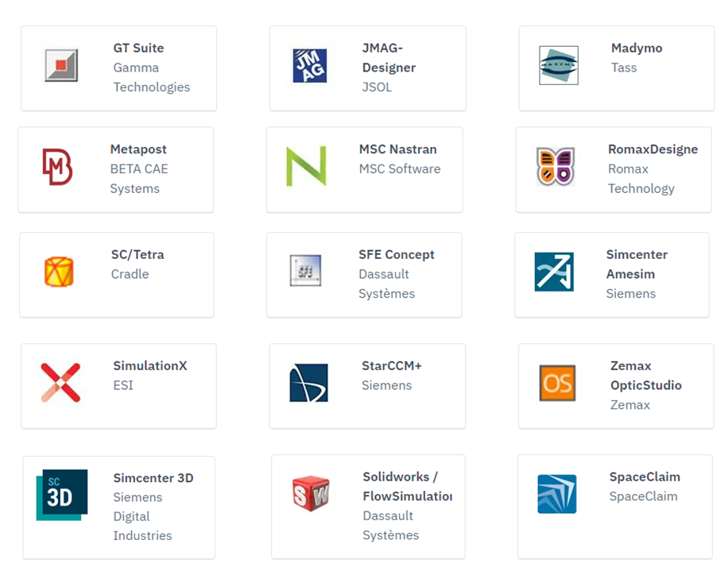The width and height of the screenshot is (728, 575).
Task: Open the SFE Concept logo icon
Action: pos(306,271)
